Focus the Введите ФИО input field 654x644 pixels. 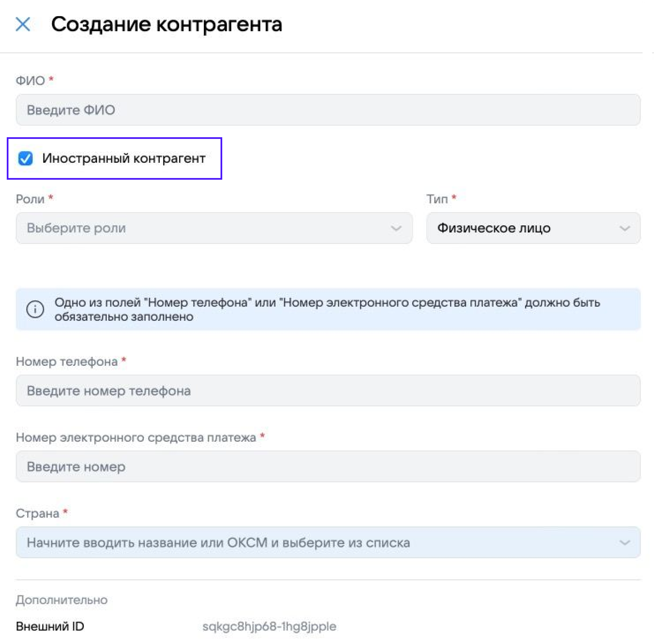pos(328,110)
